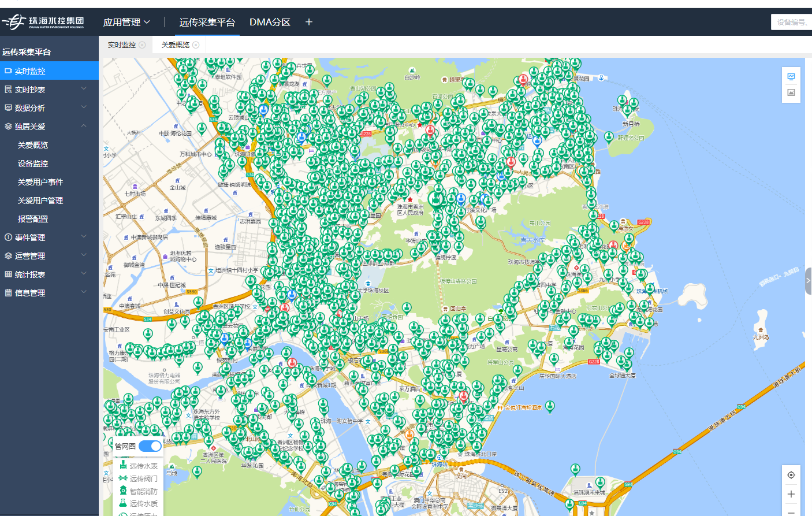Open the 设备监控 sidebar link
812x516 pixels.
(33, 164)
